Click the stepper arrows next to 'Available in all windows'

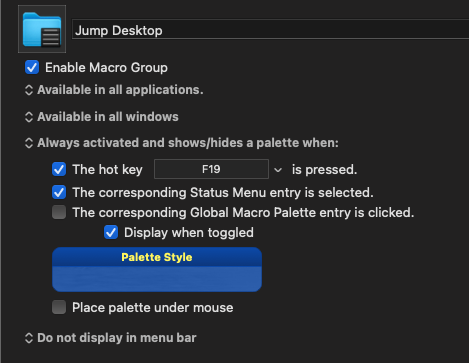click(x=29, y=117)
